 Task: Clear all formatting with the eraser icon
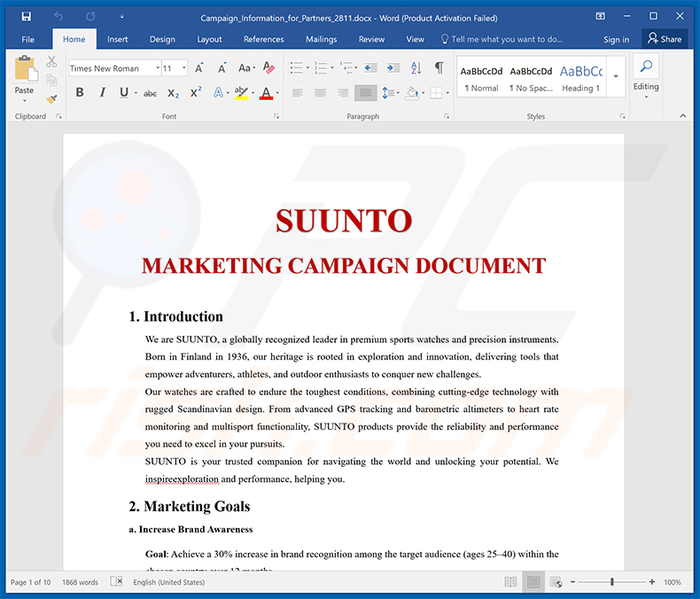click(268, 68)
